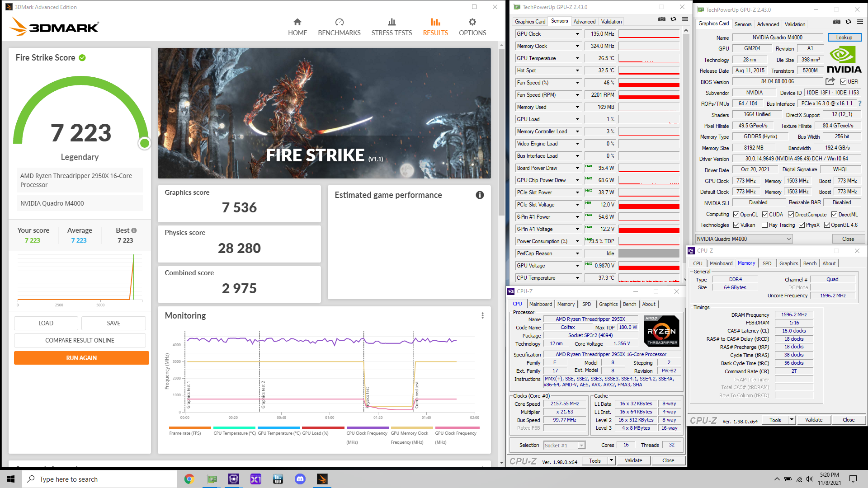
Task: Toggle the Ray Tracing checkbox
Action: pos(764,225)
